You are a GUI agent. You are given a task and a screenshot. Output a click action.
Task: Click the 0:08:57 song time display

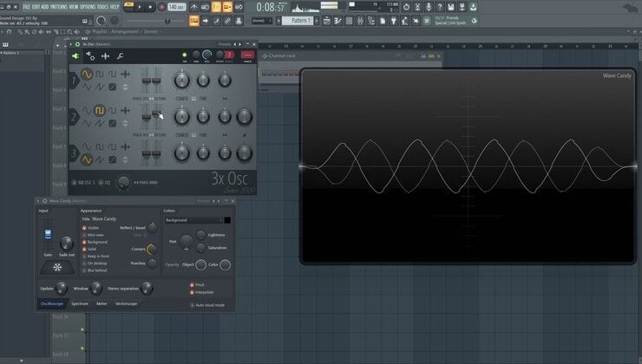pos(270,7)
